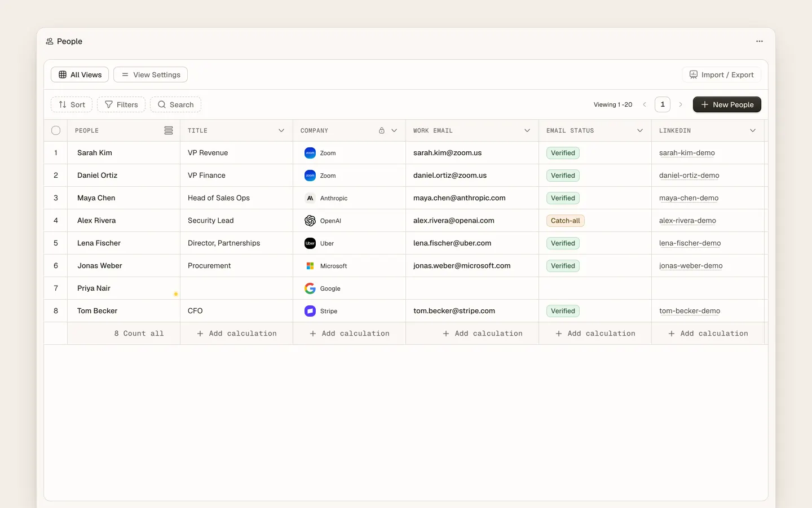The image size is (812, 508).
Task: Go to the next page arrow
Action: point(681,104)
